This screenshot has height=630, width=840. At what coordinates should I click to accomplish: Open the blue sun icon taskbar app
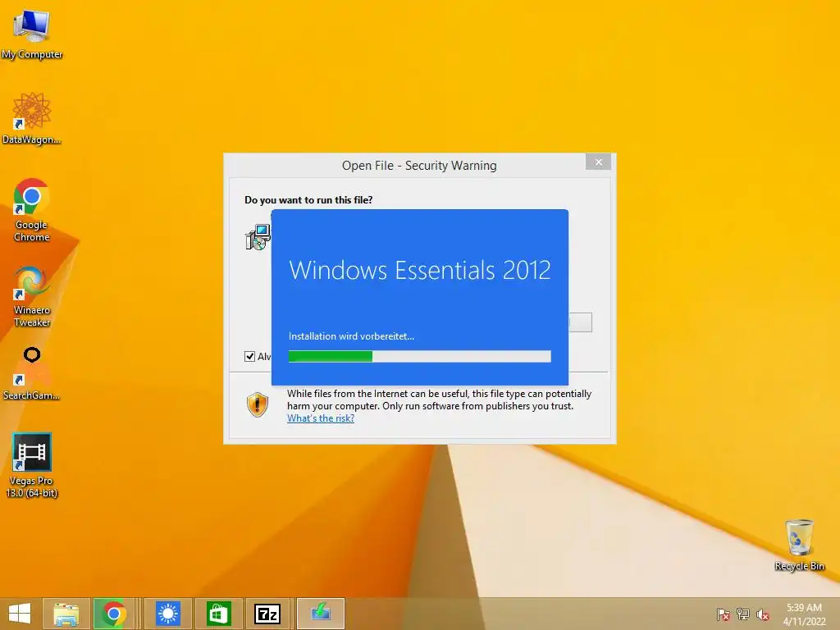pyautogui.click(x=167, y=614)
